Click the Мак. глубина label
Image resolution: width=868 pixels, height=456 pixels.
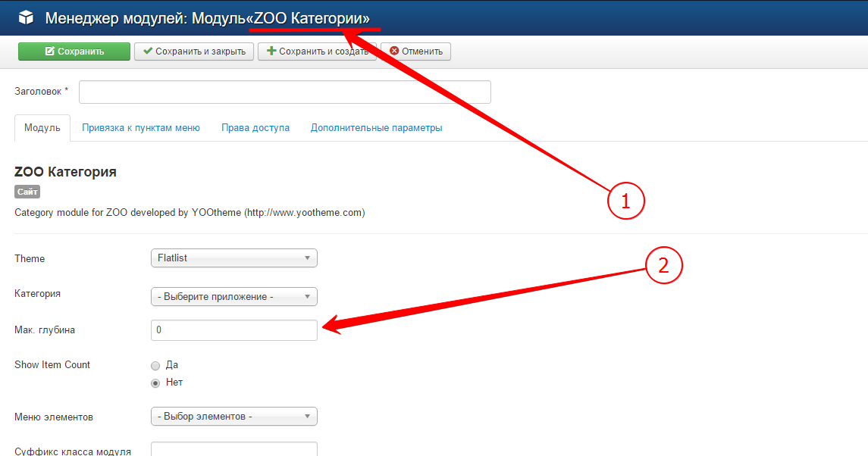coord(44,330)
